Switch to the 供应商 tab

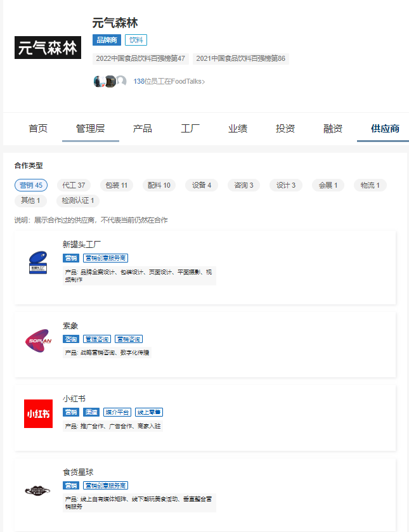(x=385, y=129)
